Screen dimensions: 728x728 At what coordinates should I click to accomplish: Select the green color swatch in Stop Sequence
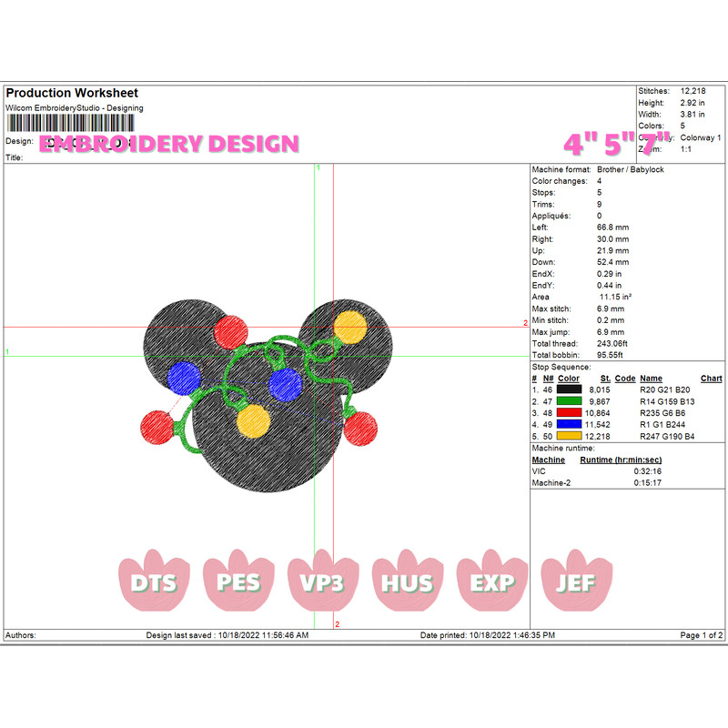pyautogui.click(x=570, y=400)
